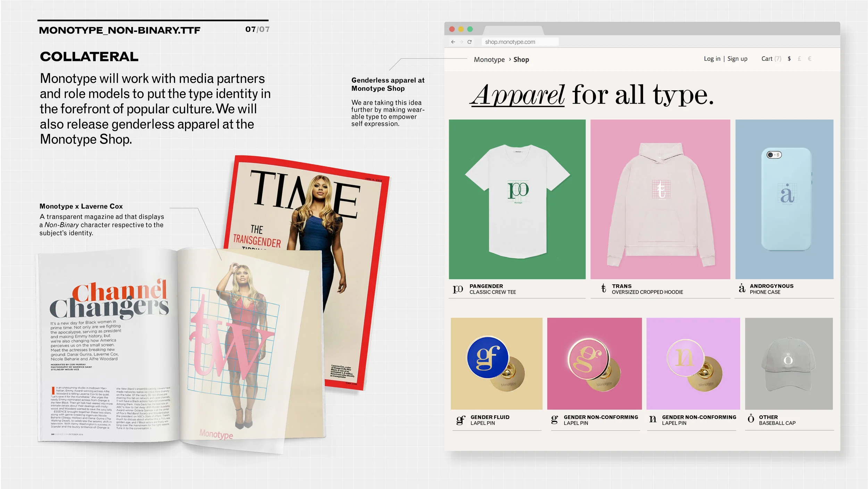This screenshot has height=489, width=868.
Task: Click the COLLATERAL heading
Action: [x=89, y=57]
